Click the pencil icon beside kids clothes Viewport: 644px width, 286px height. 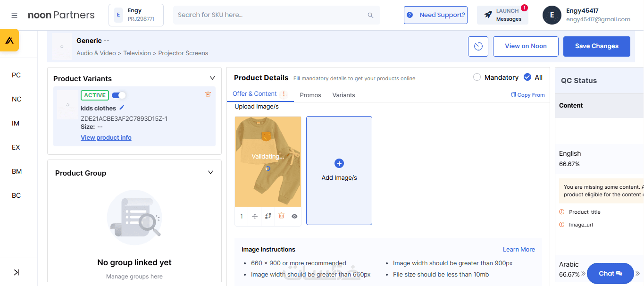coord(122,108)
